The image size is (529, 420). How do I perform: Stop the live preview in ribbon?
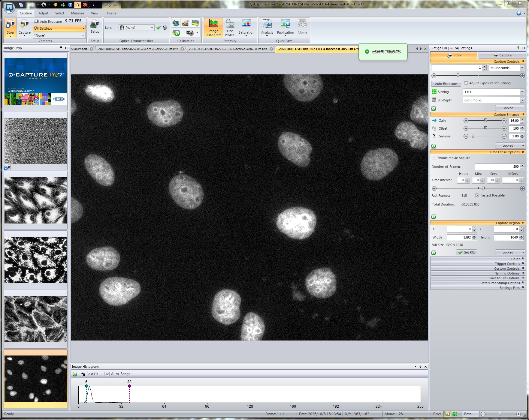10,27
